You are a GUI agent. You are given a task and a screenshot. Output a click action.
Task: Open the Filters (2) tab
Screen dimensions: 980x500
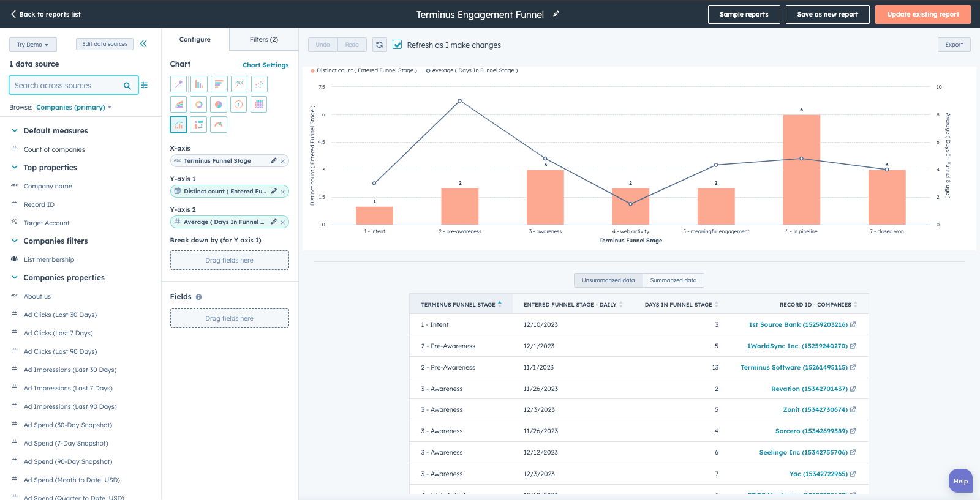coord(264,39)
